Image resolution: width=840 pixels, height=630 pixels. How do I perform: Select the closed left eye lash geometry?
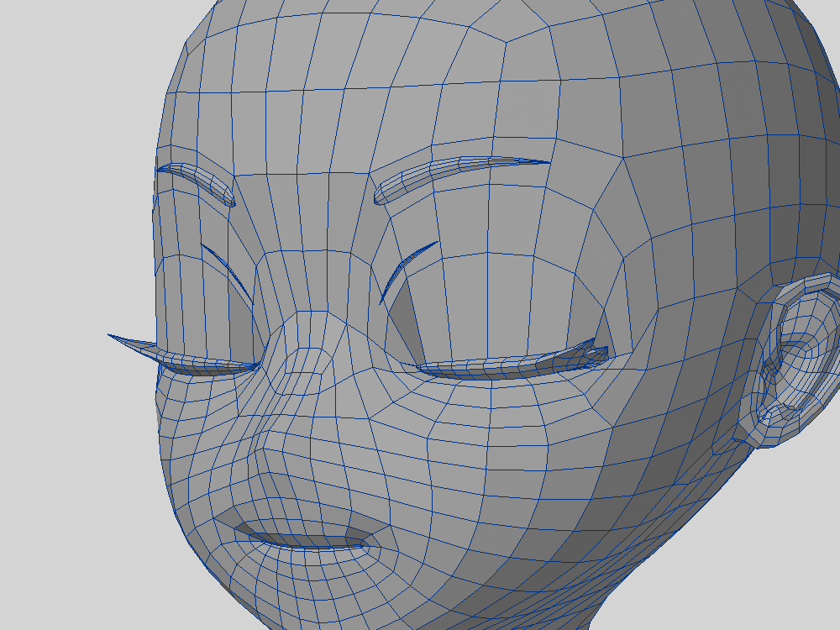[x=206, y=364]
